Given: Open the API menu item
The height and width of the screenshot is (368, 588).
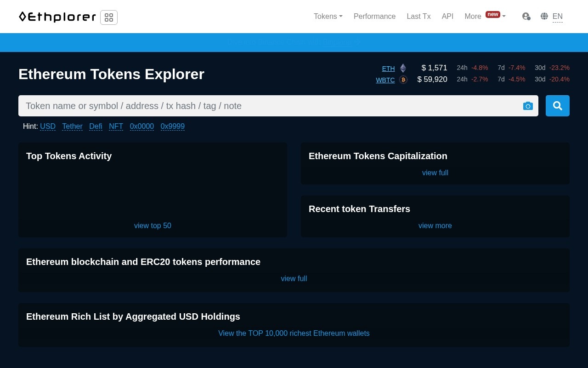Looking at the screenshot, I should pos(447,17).
